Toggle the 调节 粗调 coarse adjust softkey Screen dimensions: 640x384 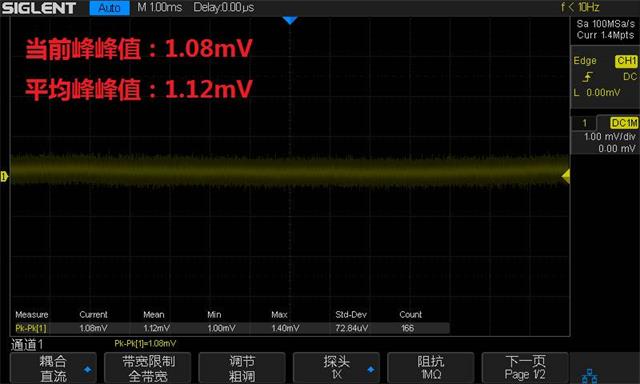coord(242,368)
